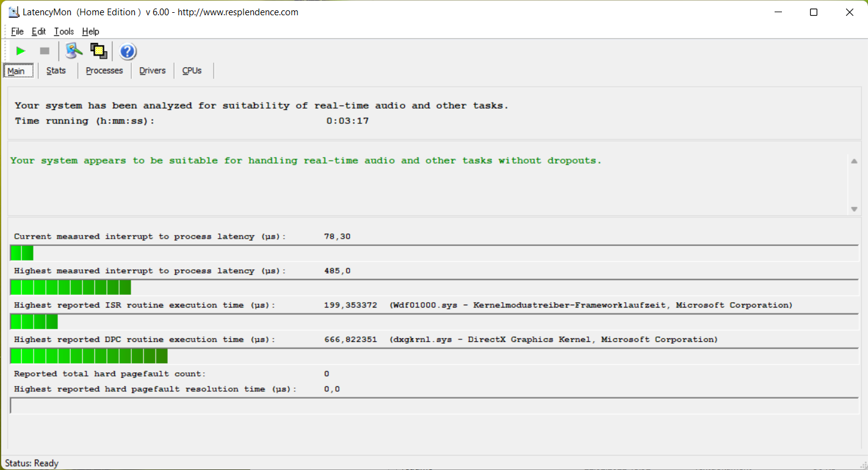Click the 'Status: Ready' status bar text
The width and height of the screenshot is (868, 470).
[x=32, y=463]
